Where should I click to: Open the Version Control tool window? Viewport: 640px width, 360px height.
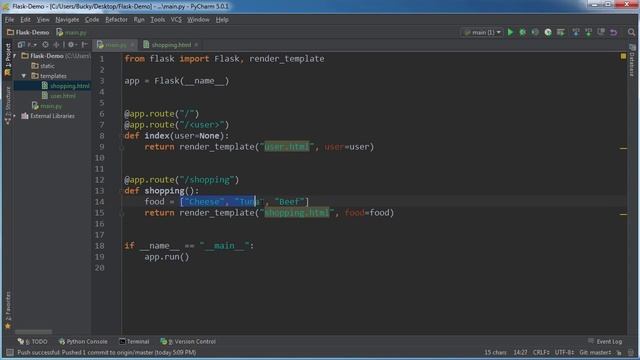click(188, 342)
